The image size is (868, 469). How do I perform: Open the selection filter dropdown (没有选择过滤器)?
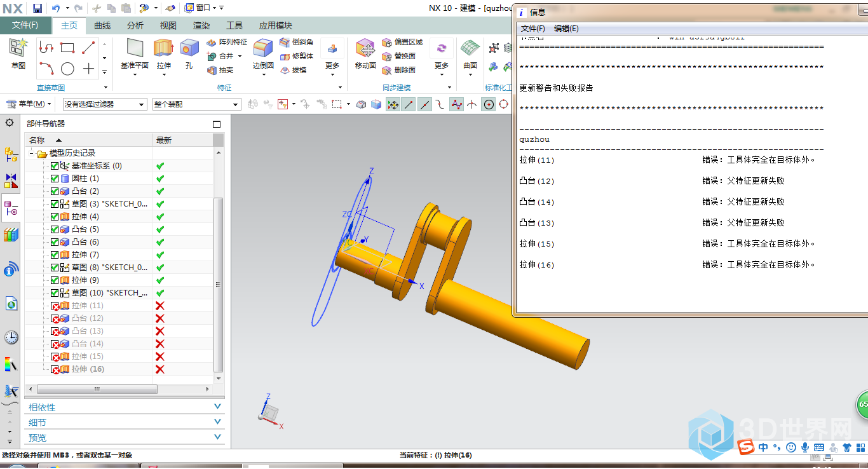105,104
